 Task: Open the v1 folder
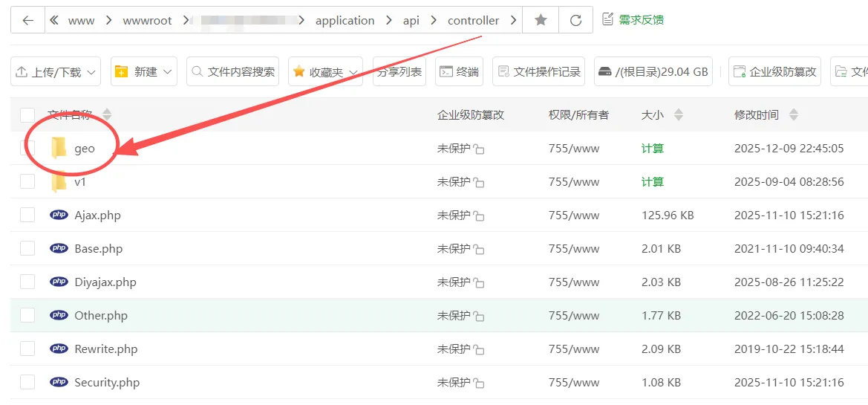tap(80, 182)
